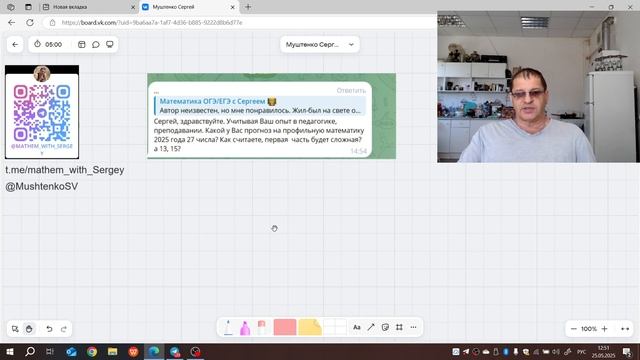The image size is (640, 360).
Task: Select the eraser tool
Action: coord(262,327)
